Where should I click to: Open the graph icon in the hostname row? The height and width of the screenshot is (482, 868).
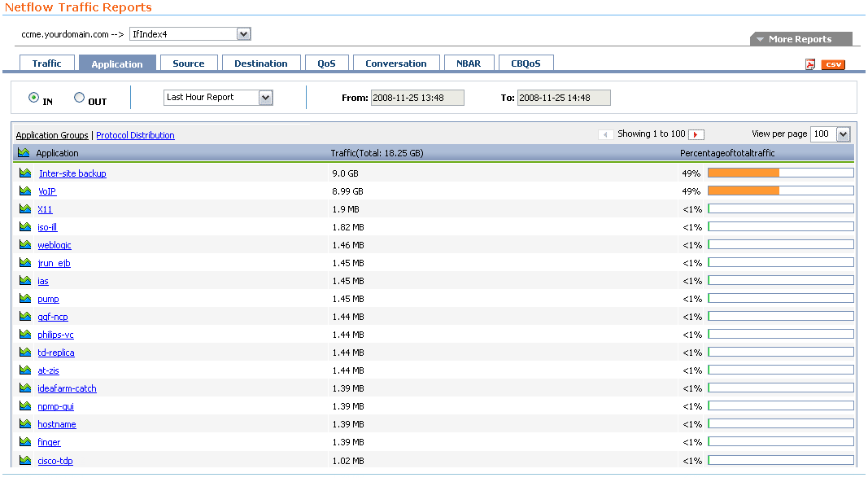pos(25,424)
